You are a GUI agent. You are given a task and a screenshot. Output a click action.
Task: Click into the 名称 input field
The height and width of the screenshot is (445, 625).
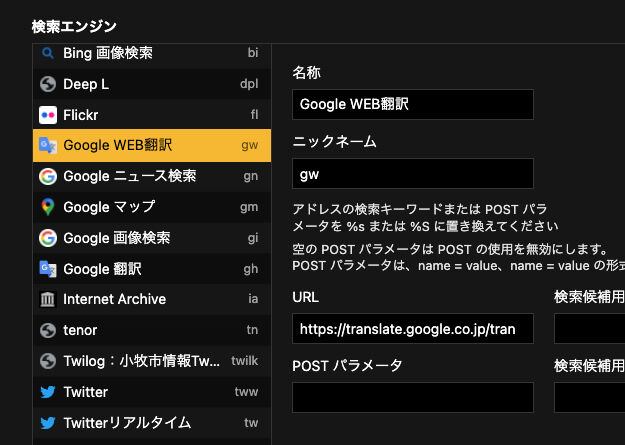pyautogui.click(x=413, y=104)
